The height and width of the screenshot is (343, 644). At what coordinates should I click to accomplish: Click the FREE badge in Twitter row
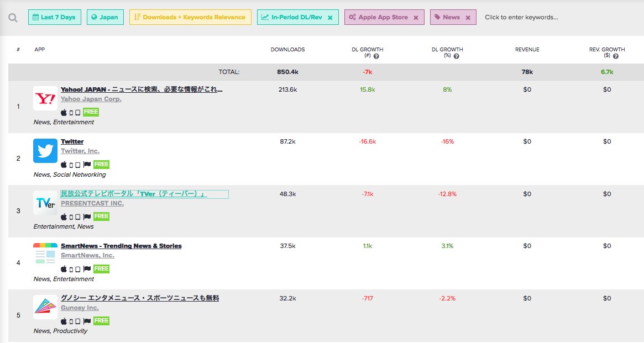point(102,164)
